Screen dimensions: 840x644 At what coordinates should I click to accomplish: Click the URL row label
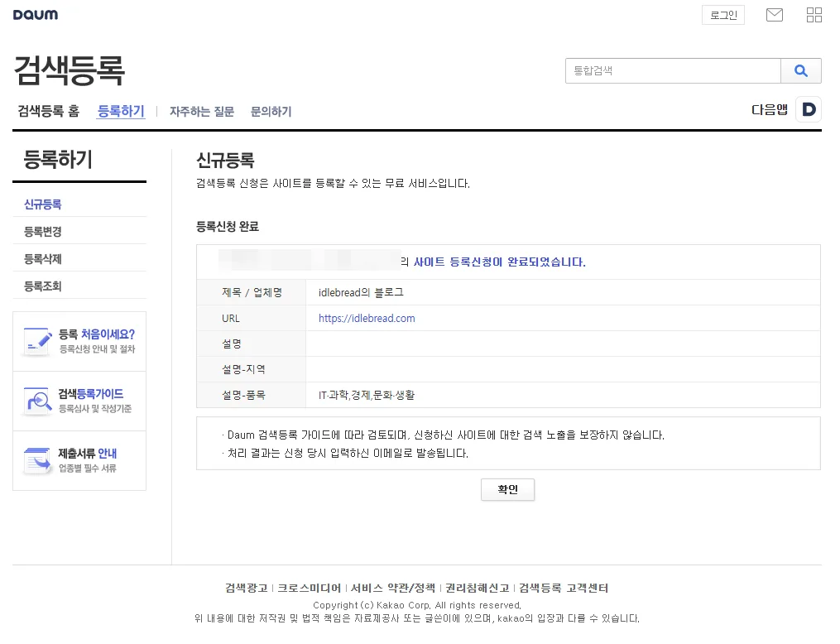[231, 318]
